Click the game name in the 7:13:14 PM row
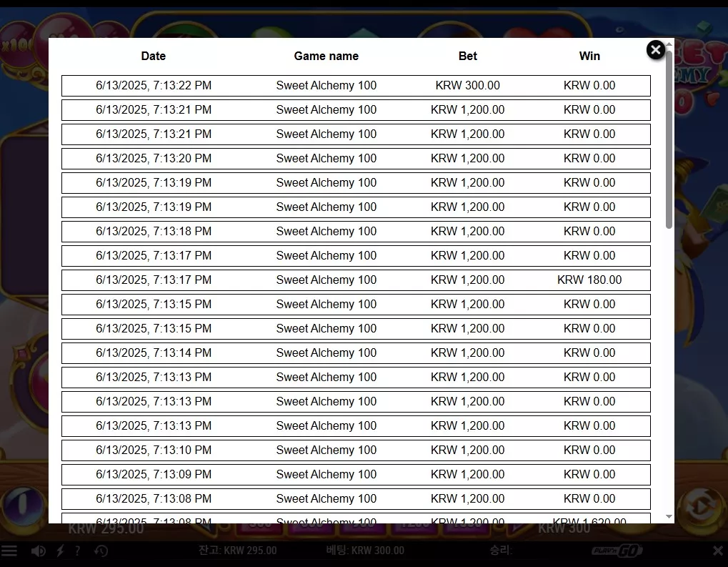 (x=326, y=352)
